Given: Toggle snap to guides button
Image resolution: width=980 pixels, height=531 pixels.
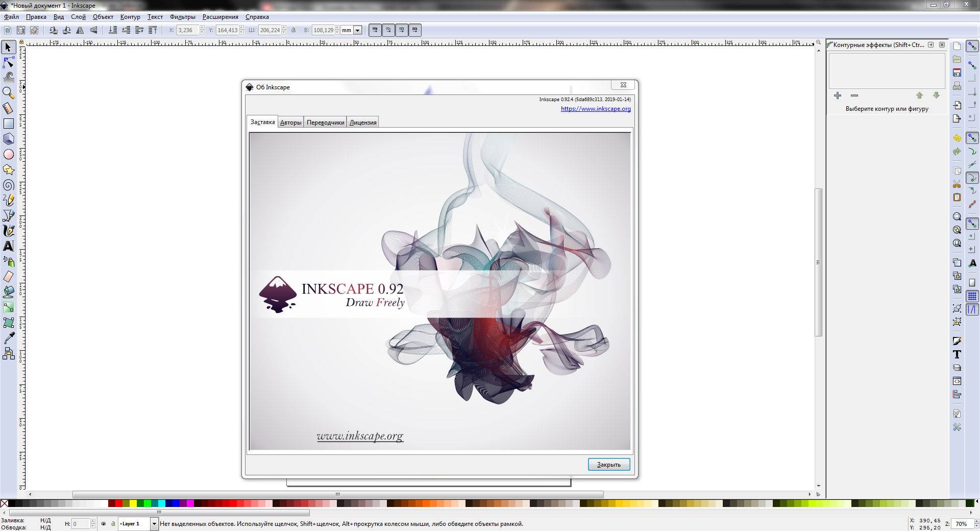Looking at the screenshot, I should tap(972, 309).
